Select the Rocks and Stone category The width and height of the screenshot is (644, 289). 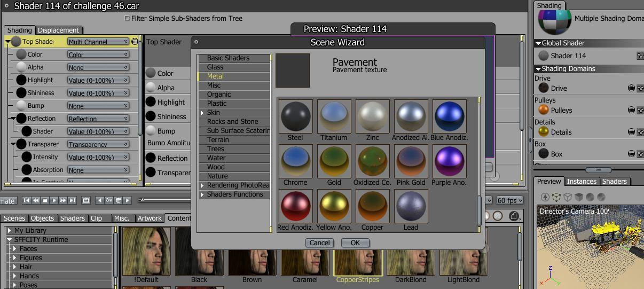234,121
